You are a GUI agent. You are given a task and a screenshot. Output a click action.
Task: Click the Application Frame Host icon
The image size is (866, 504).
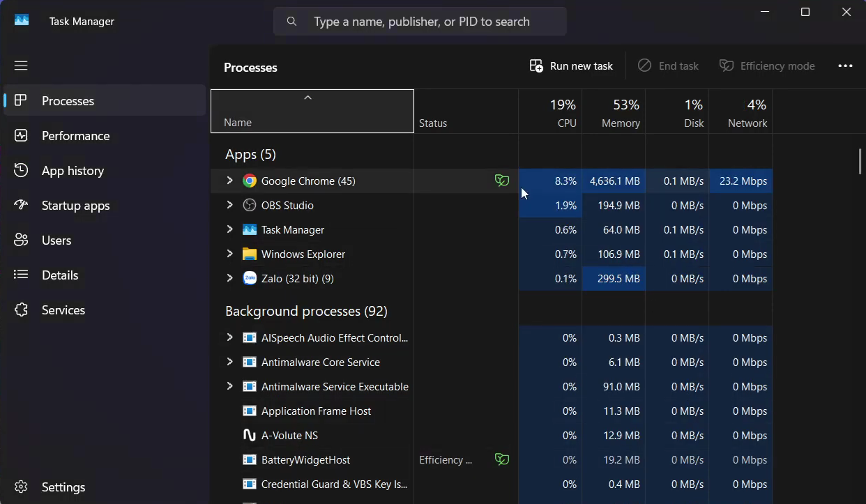tap(250, 411)
